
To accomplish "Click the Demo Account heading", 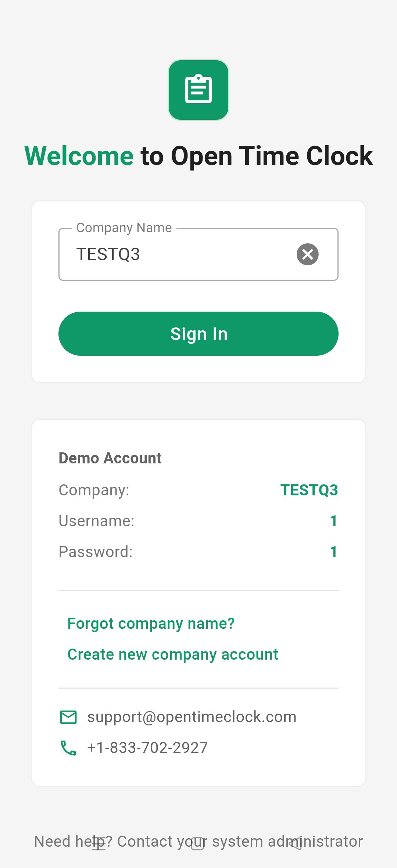I will pos(110,458).
